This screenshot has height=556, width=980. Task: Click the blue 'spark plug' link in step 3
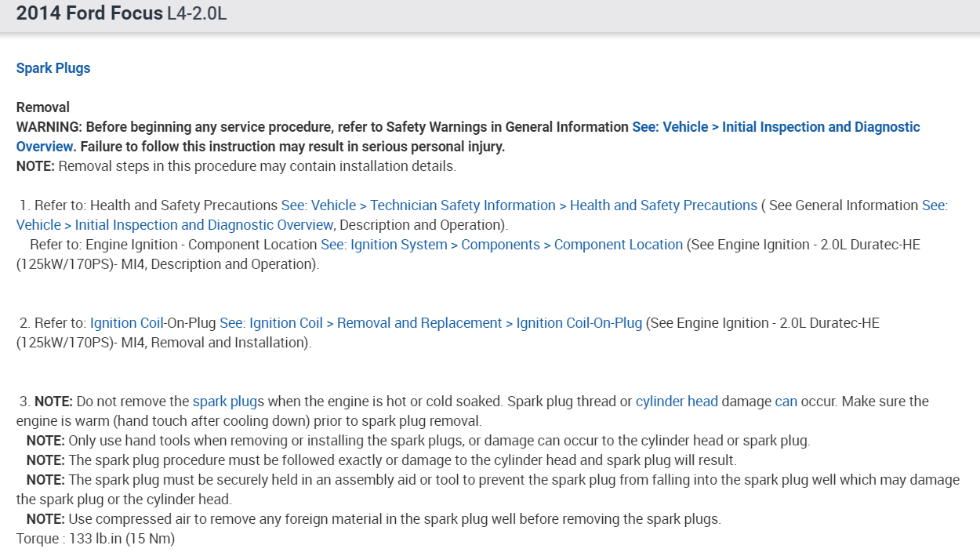point(225,402)
